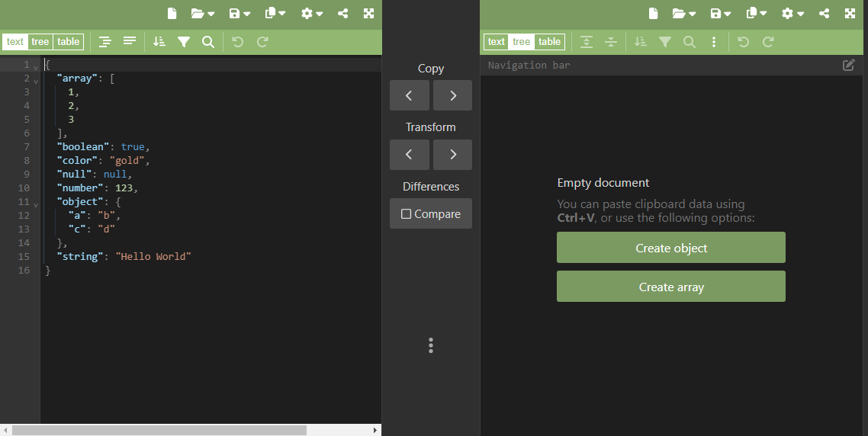868x436 pixels.
Task: Toggle fullscreen for the right editor
Action: pos(850,13)
